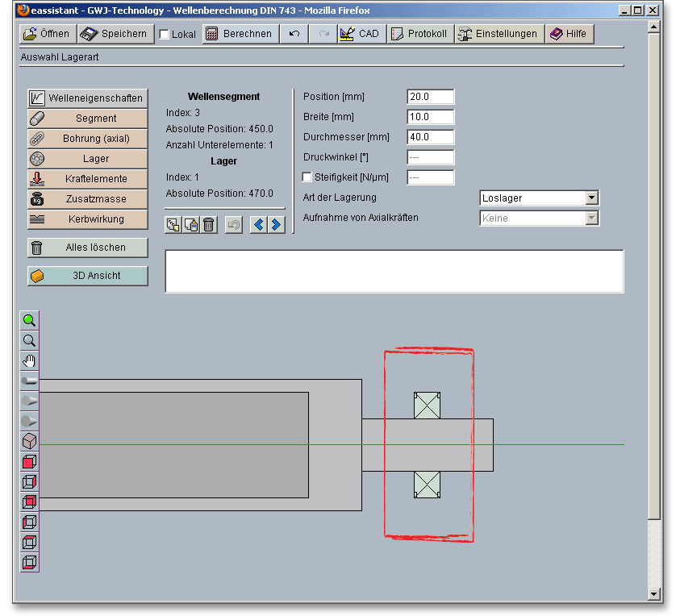Viewport: 676px width, 616px height.
Task: Toggle the Steifigkeit [N/µm] checkbox
Action: [307, 177]
